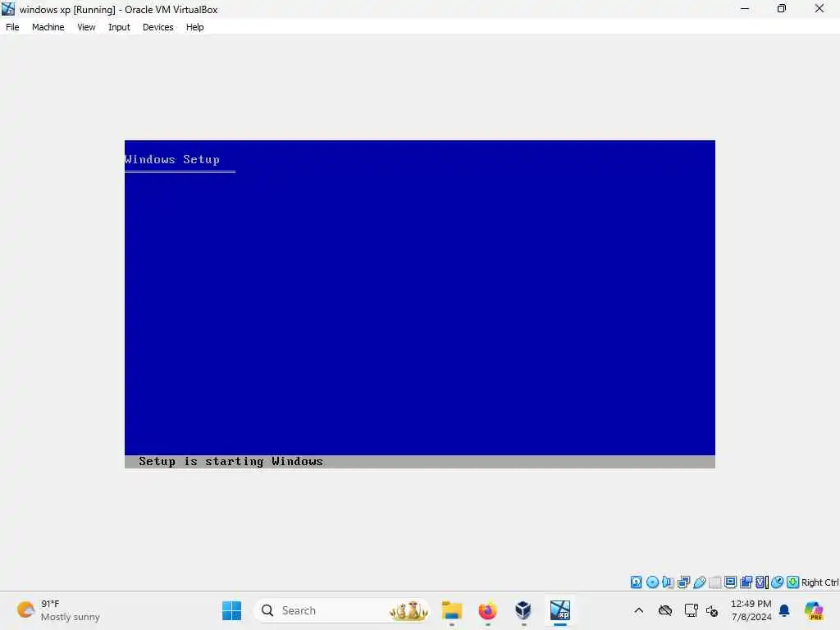Open File Explorer from the taskbar
This screenshot has height=630, width=840.
point(452,610)
